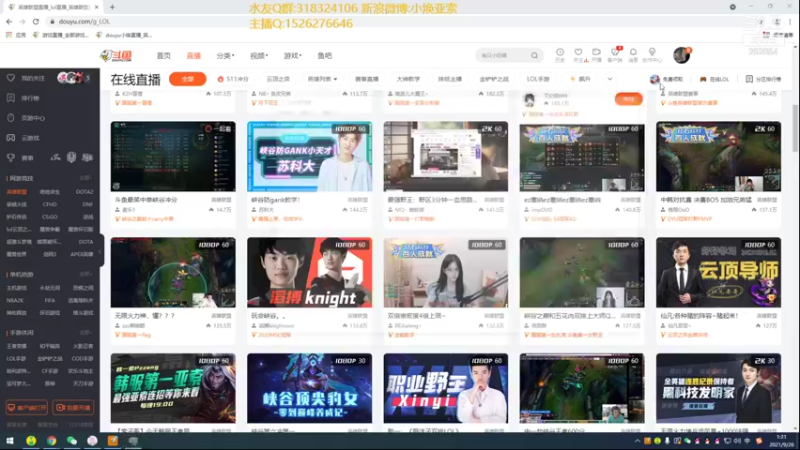The height and width of the screenshot is (450, 800).
Task: Select the 金铲铲之战 filter tag
Action: (x=494, y=79)
